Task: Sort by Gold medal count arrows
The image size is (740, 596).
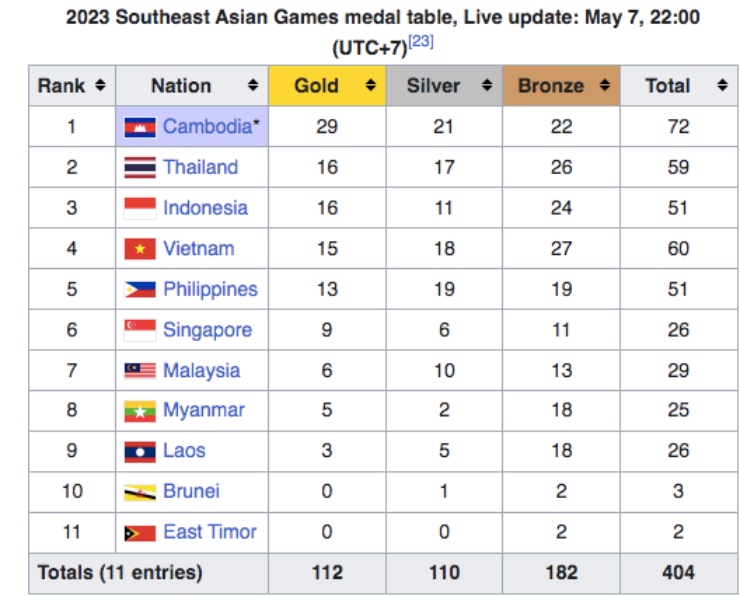Action: pyautogui.click(x=371, y=86)
